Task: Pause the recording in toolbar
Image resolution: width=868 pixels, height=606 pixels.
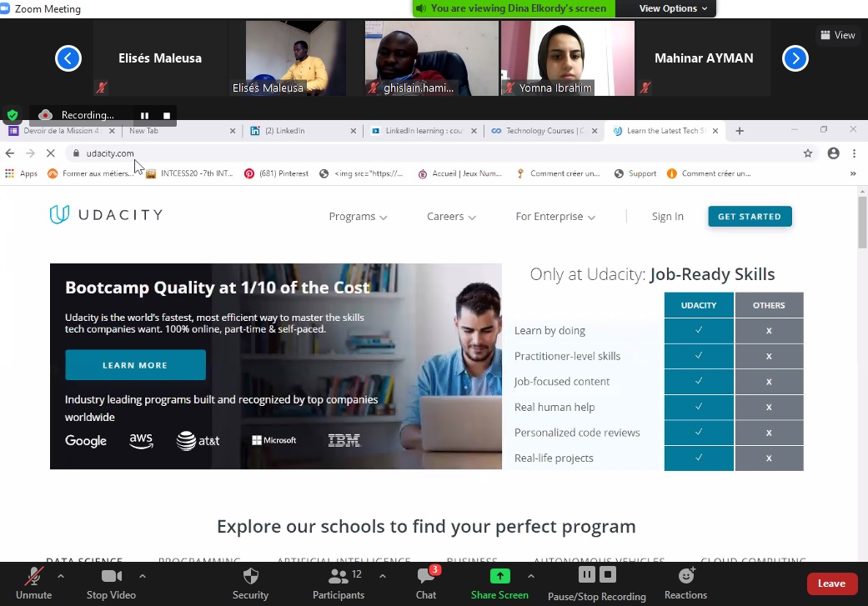Action: pyautogui.click(x=587, y=574)
